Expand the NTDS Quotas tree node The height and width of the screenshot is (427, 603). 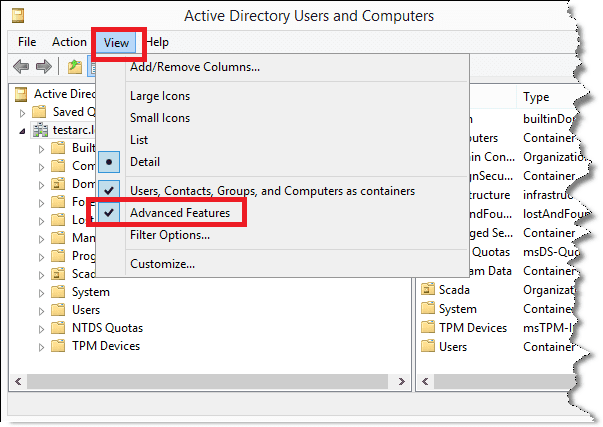[x=42, y=328]
